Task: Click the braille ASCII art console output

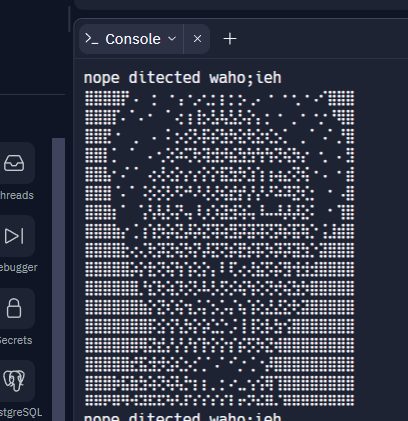Action: [x=219, y=248]
